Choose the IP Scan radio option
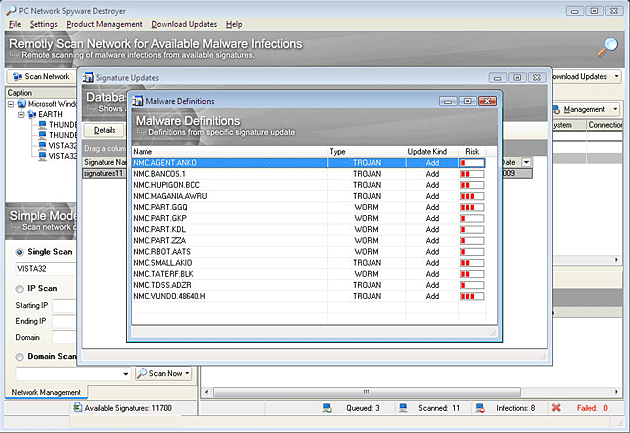The image size is (630, 433). (19, 288)
